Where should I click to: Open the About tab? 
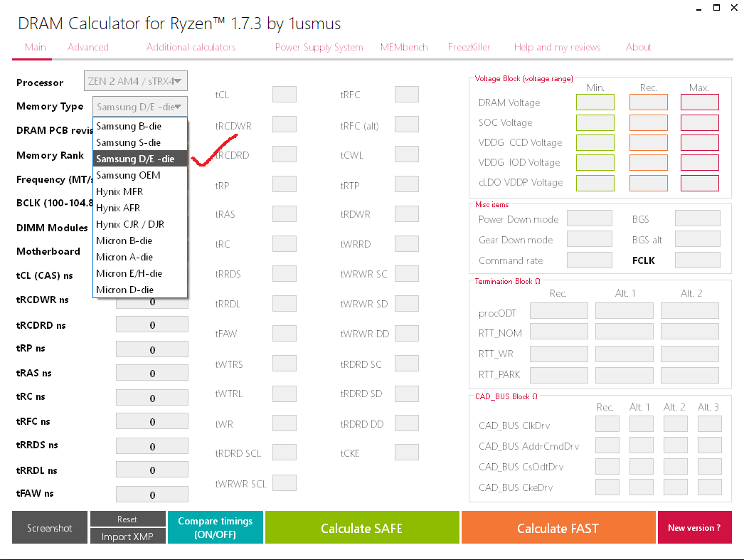click(x=638, y=47)
